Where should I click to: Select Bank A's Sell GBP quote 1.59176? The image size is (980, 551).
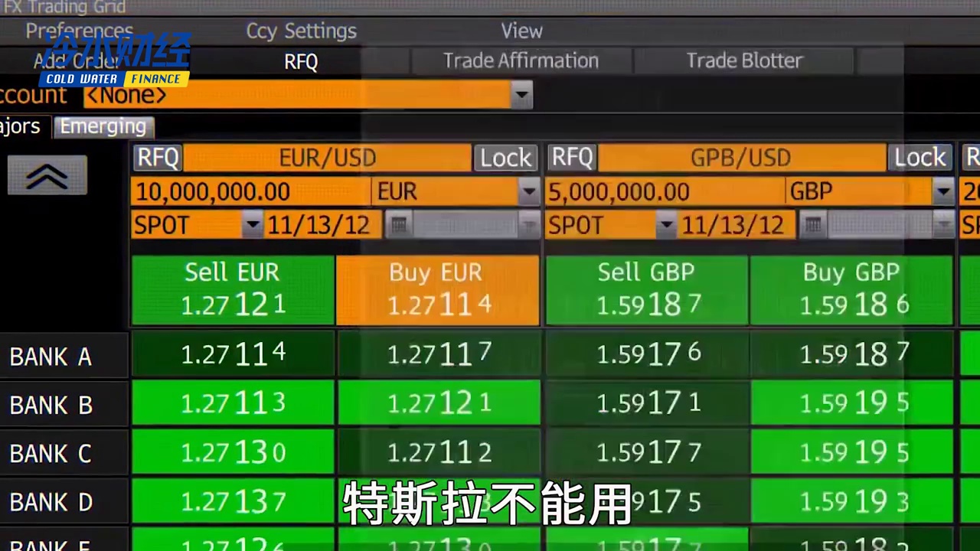(647, 354)
